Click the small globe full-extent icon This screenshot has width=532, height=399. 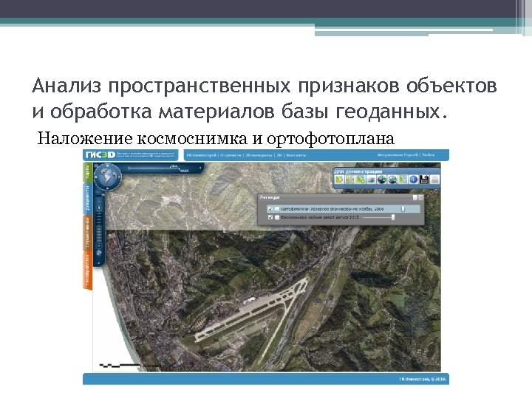click(99, 253)
